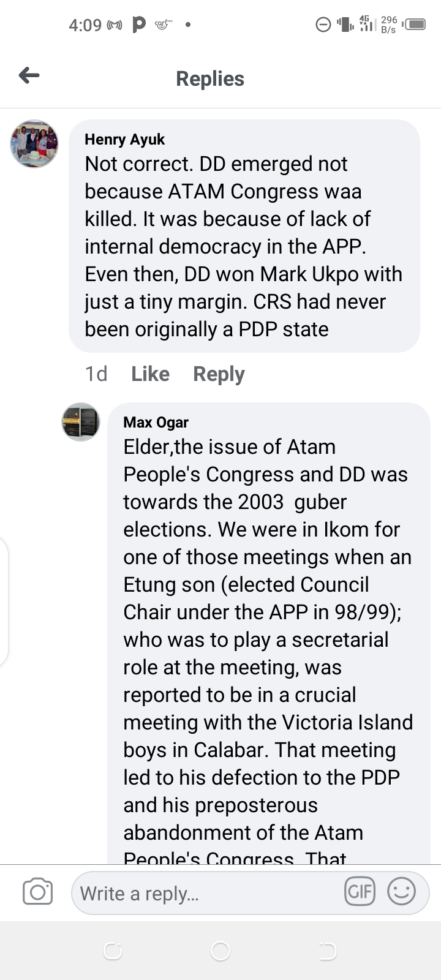Open Henry Ayuk's profile picture
Image resolution: width=441 pixels, height=980 pixels.
click(34, 144)
